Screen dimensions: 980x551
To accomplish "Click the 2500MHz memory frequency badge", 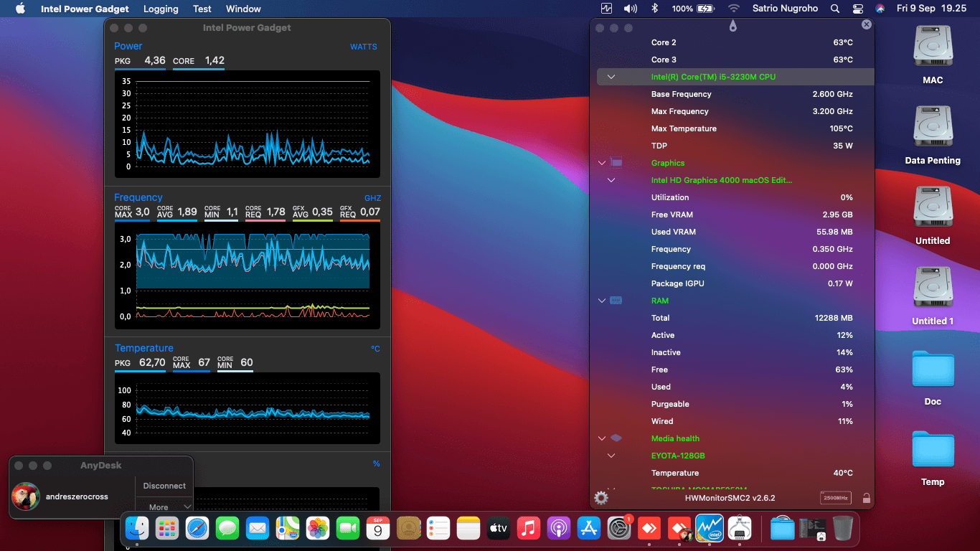I will click(x=836, y=498).
